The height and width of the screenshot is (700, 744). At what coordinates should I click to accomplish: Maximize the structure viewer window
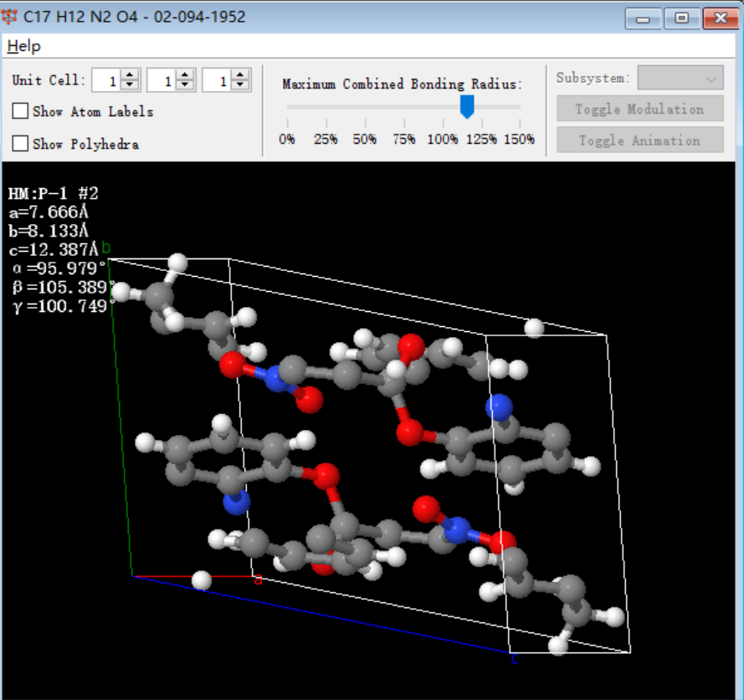click(682, 18)
